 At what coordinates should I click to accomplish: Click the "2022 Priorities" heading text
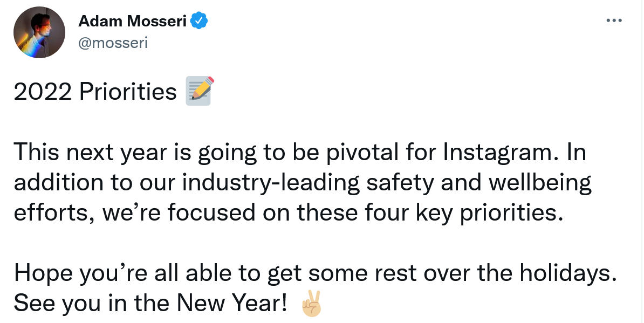(x=95, y=91)
